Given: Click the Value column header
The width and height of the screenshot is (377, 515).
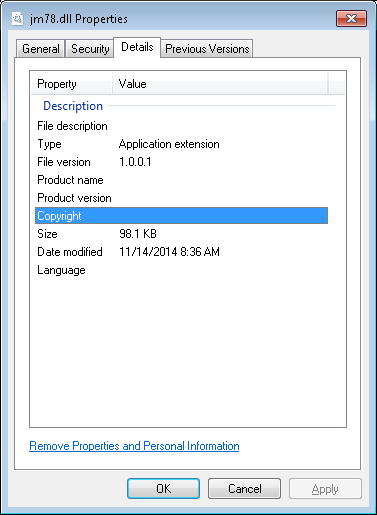Looking at the screenshot, I should 220,84.
